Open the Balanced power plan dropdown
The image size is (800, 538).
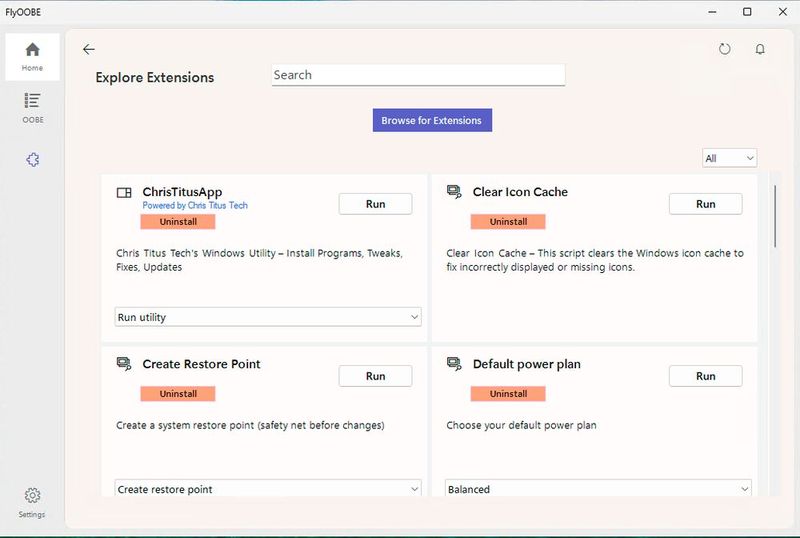597,489
